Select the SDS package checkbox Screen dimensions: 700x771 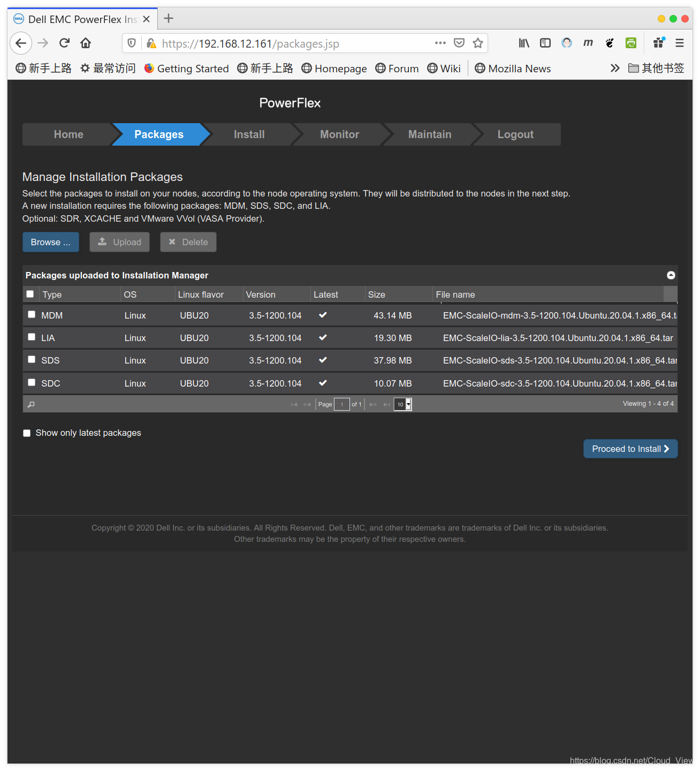coord(32,359)
